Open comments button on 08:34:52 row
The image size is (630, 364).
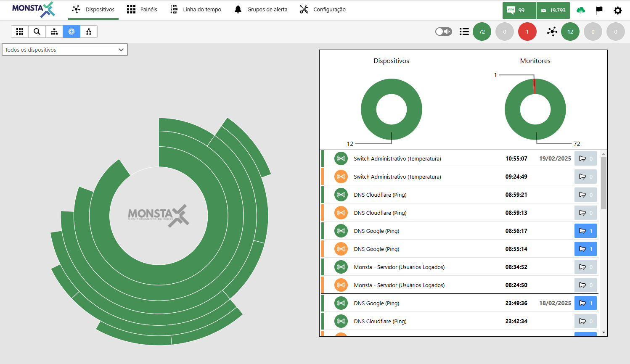pos(585,267)
